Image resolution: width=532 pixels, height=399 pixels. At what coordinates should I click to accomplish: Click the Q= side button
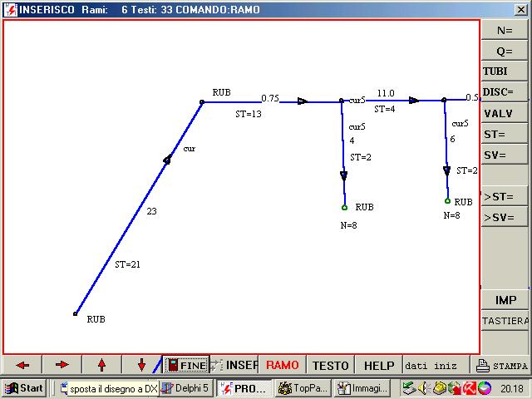point(505,52)
